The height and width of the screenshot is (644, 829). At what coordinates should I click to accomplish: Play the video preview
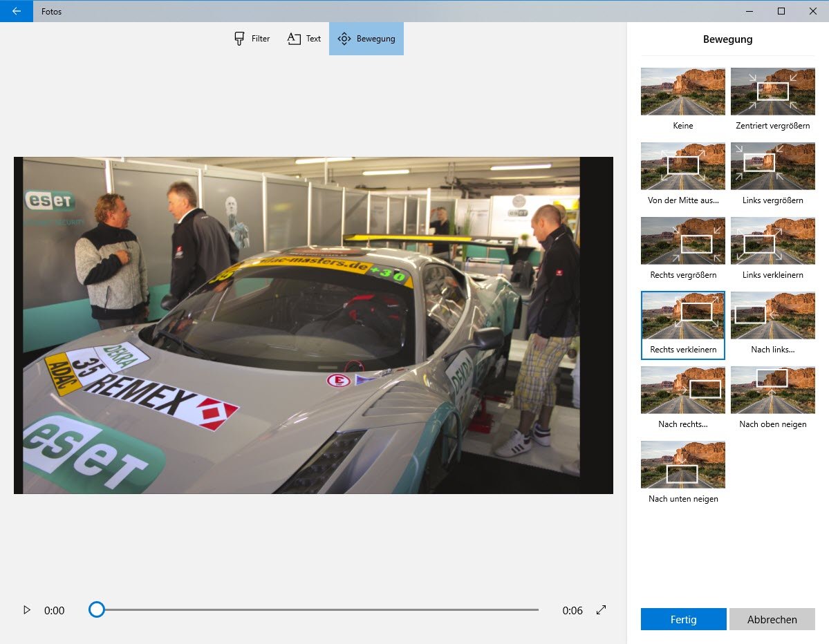click(26, 610)
